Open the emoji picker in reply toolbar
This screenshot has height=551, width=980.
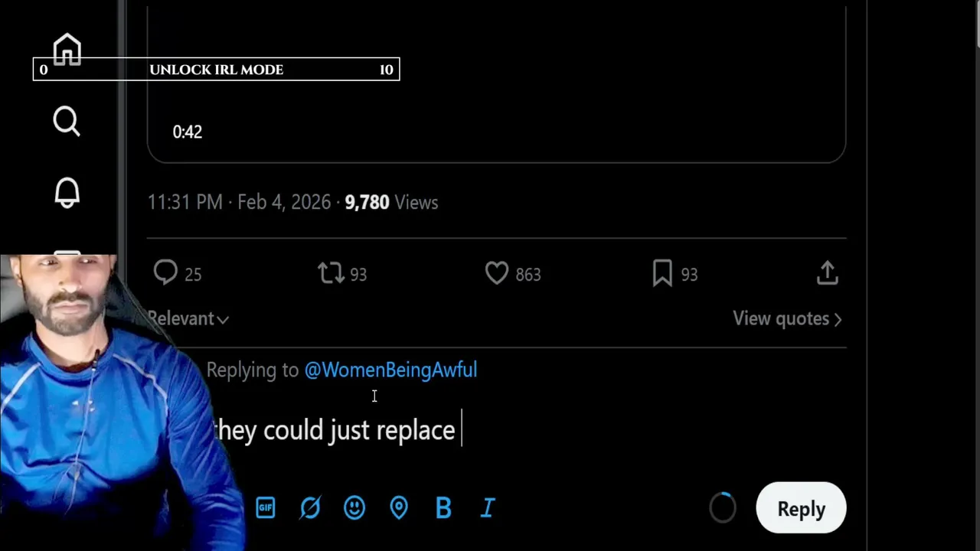point(354,507)
